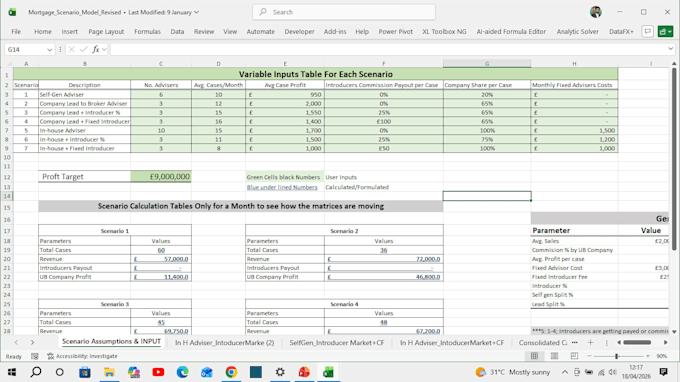Add a new sheet with plus
Viewport: 680px width, 382px height.
(590, 343)
